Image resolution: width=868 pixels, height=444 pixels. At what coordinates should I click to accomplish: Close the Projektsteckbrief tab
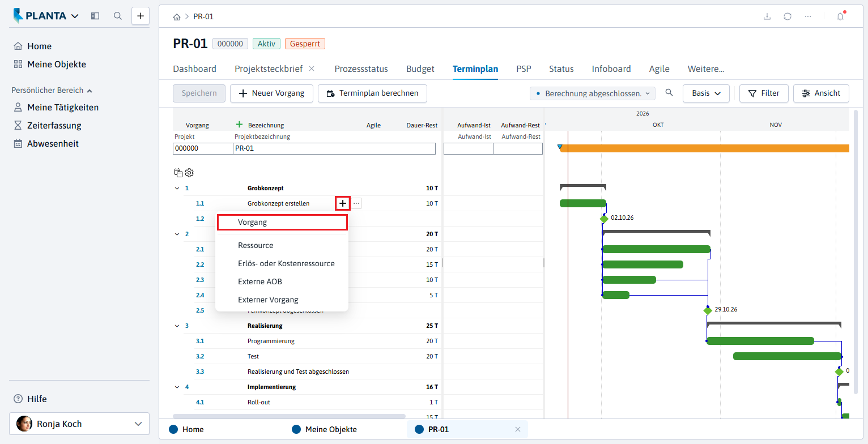[312, 69]
